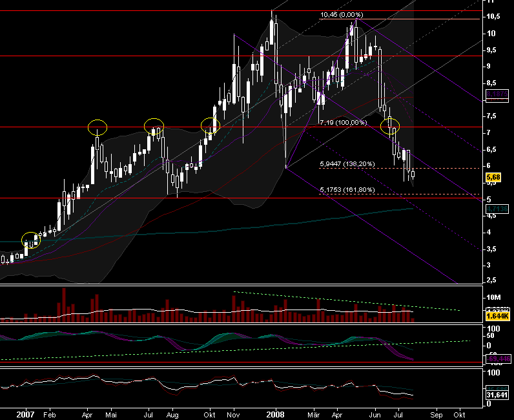Click the 8,1875 indicator value label
Viewport: 514px width, 420px height.
(497, 94)
